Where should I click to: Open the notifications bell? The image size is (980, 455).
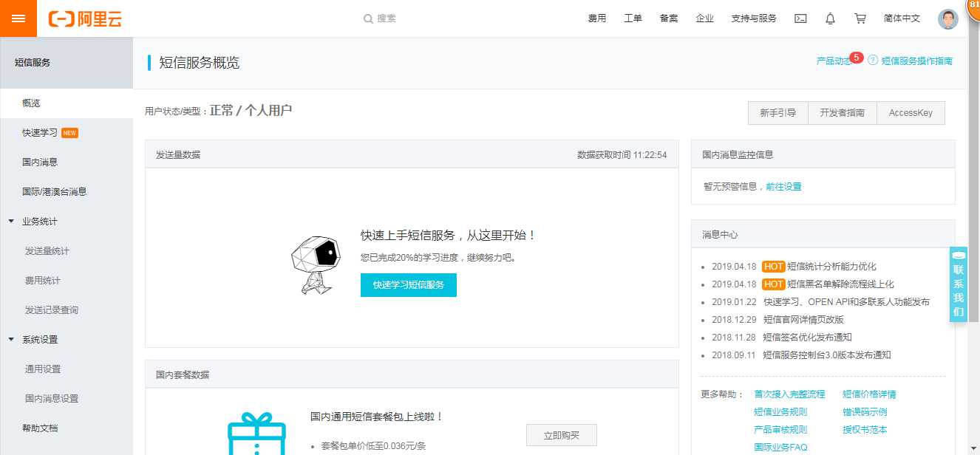pyautogui.click(x=831, y=18)
